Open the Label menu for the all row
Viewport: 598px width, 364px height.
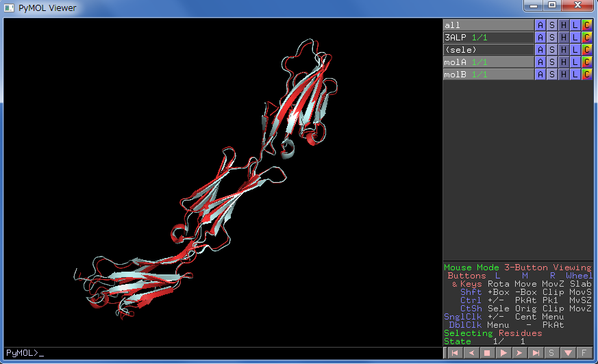pyautogui.click(x=575, y=25)
